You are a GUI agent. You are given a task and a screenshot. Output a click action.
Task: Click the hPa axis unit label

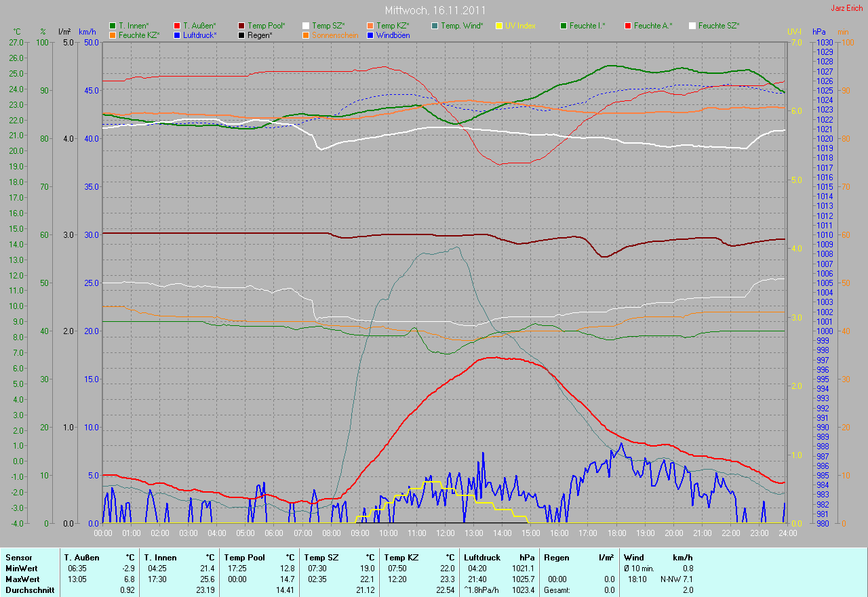click(x=819, y=32)
